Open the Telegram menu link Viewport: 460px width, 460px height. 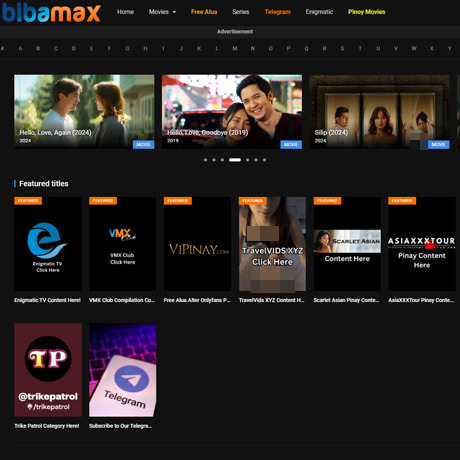click(277, 12)
